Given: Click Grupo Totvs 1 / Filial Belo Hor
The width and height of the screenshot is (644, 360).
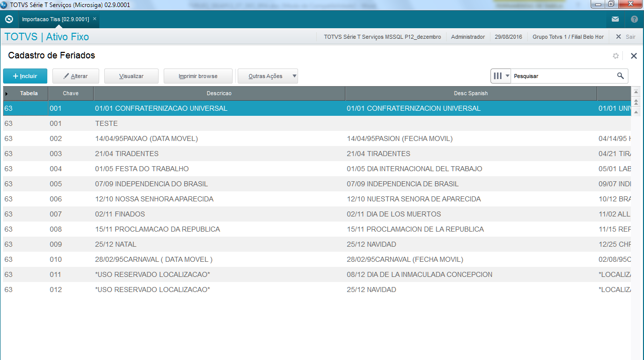Looking at the screenshot, I should [568, 37].
